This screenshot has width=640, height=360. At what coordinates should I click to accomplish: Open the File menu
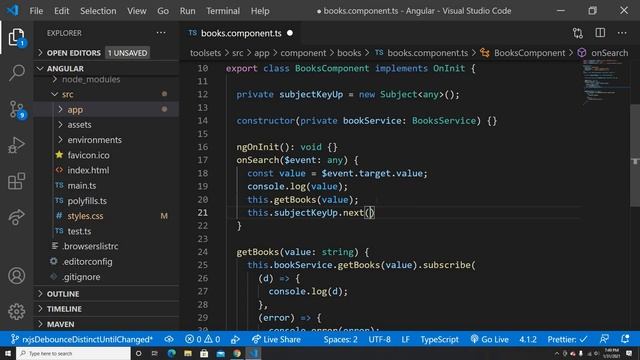click(x=36, y=11)
